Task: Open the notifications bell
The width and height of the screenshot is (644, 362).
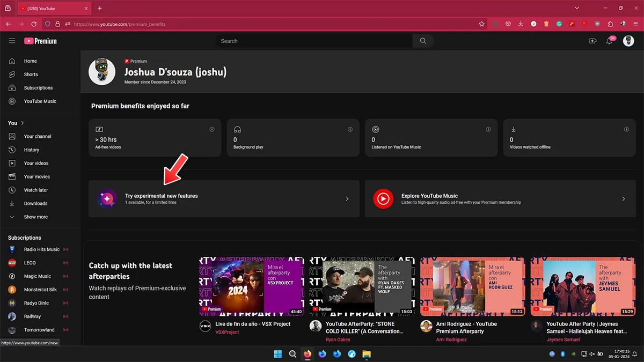Action: point(609,41)
